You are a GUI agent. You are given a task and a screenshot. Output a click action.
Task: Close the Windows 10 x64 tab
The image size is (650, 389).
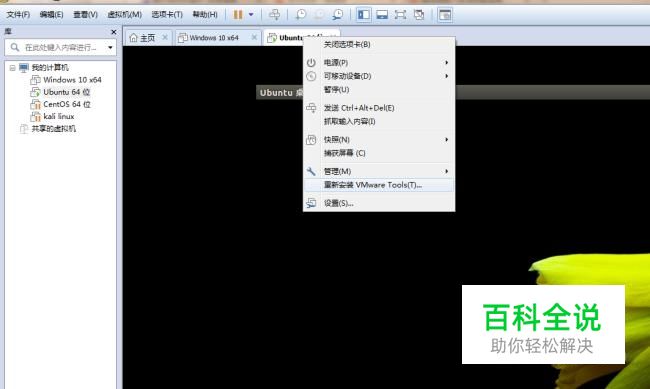tap(255, 37)
